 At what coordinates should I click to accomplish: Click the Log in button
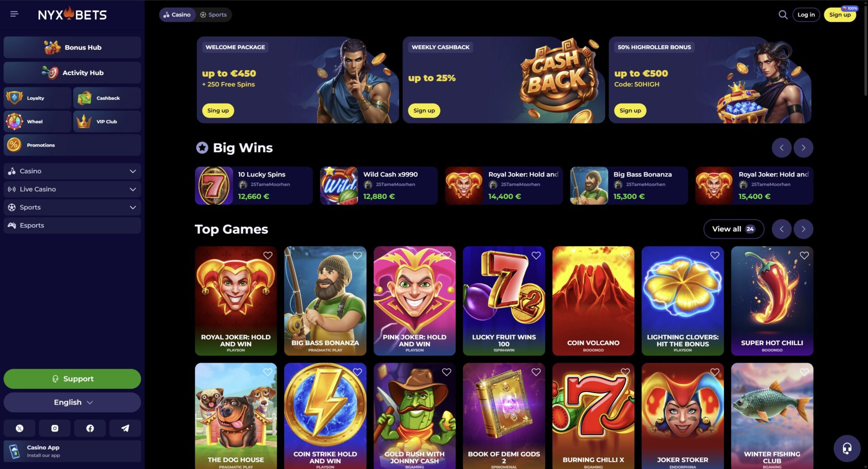(x=806, y=14)
